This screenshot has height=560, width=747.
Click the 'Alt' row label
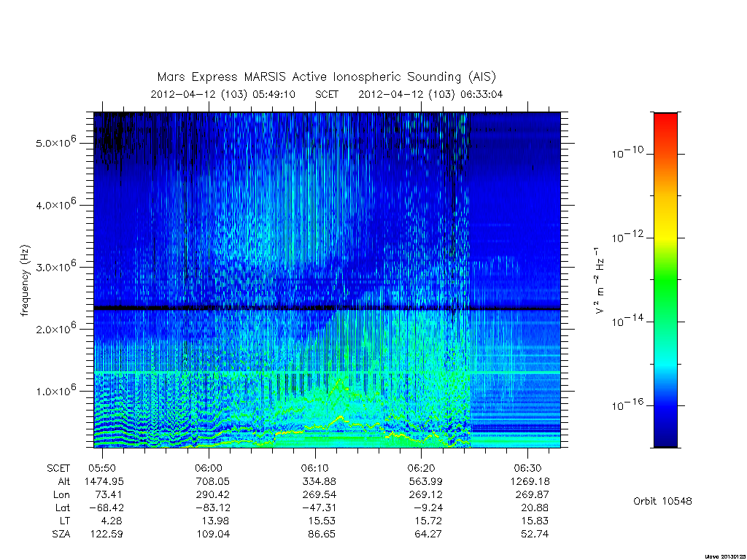click(64, 481)
